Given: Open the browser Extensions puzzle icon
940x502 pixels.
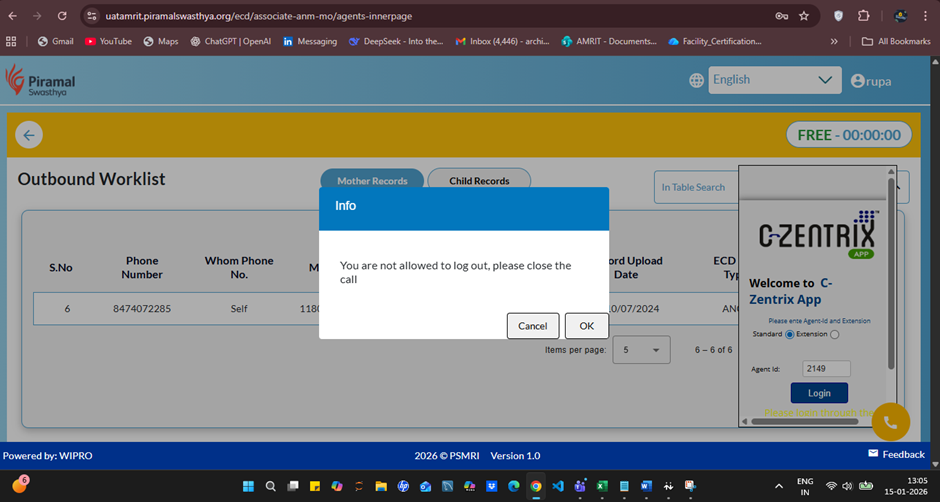Looking at the screenshot, I should pyautogui.click(x=864, y=16).
